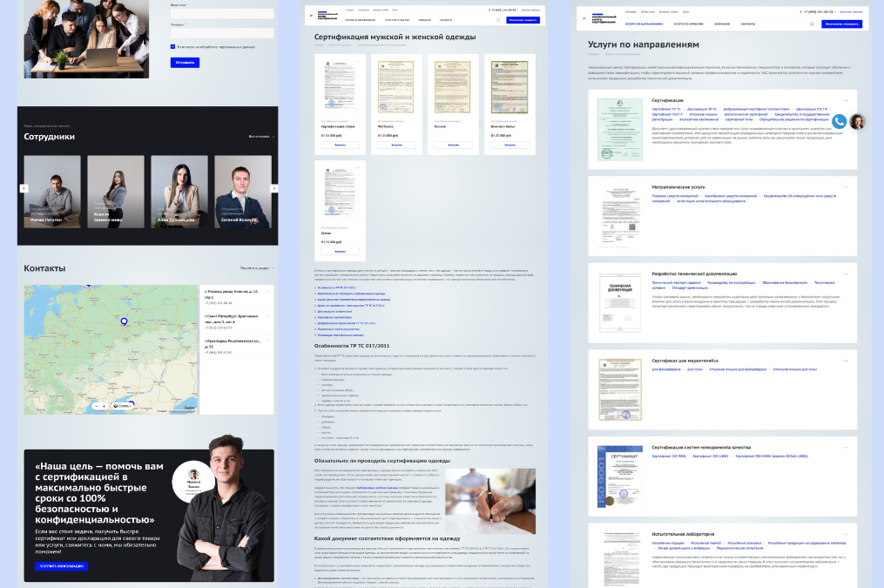Click order button under Нижнего белья card
This screenshot has width=884, height=588.
coord(509,145)
